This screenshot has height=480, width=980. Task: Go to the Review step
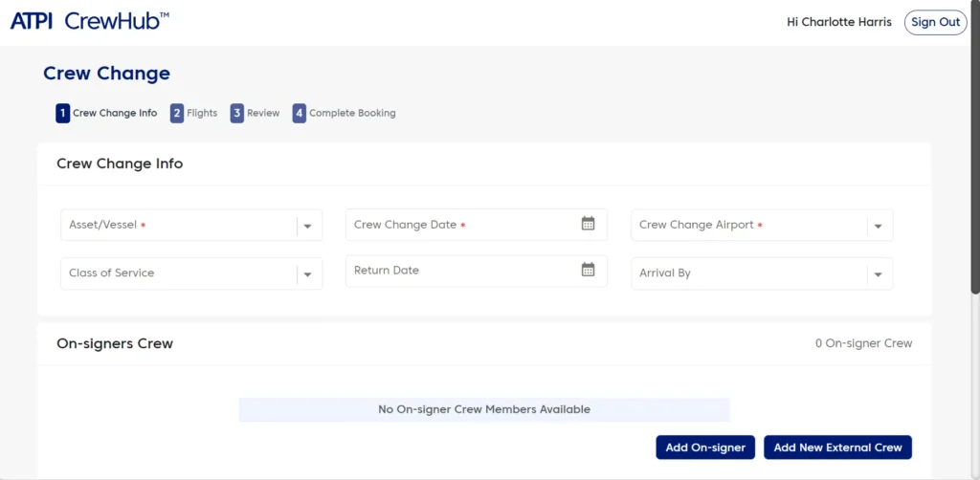(263, 113)
